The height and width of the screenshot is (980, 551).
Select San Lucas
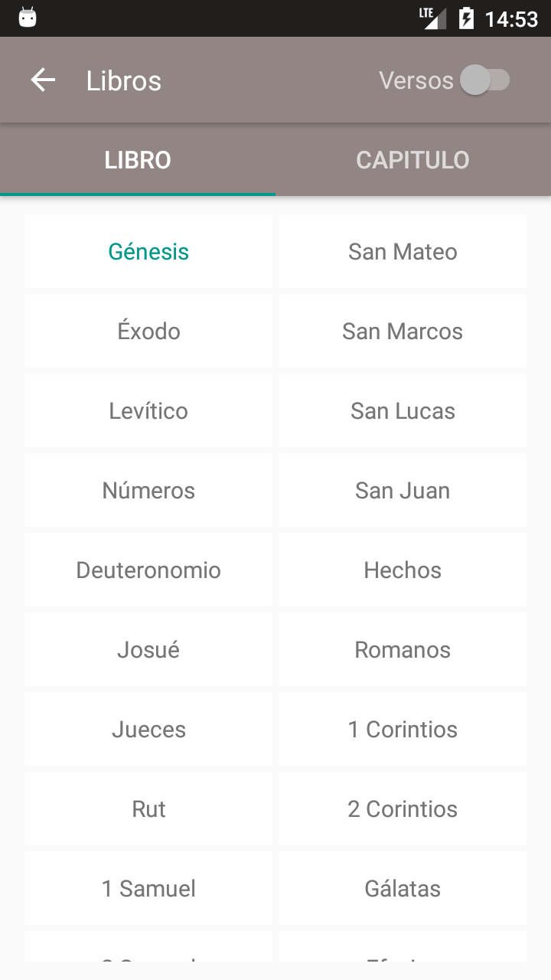click(403, 411)
